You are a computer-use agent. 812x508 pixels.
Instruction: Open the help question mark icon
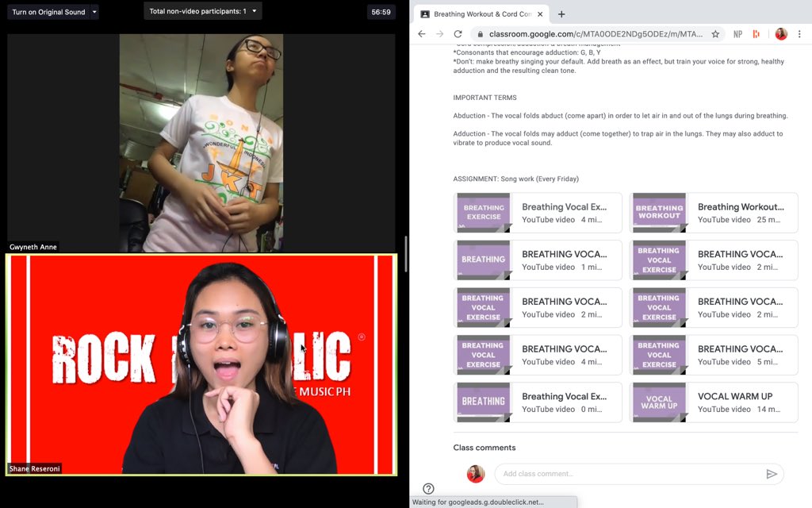click(x=428, y=488)
